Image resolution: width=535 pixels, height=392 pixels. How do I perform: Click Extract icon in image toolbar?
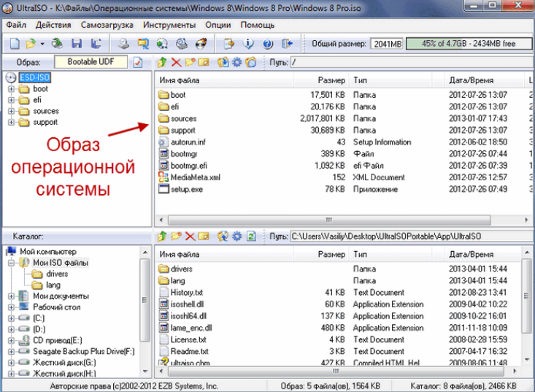[x=223, y=63]
